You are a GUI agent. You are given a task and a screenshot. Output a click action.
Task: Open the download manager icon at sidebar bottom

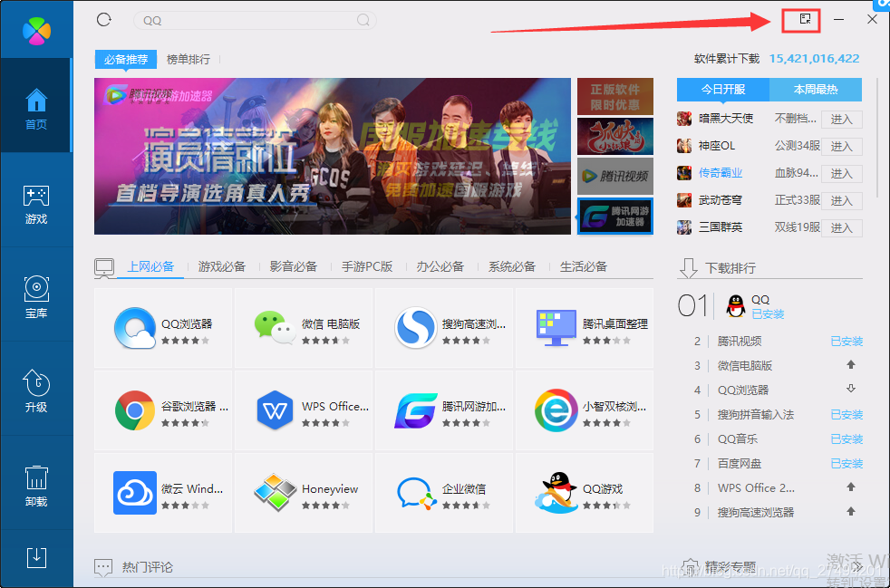point(36,558)
